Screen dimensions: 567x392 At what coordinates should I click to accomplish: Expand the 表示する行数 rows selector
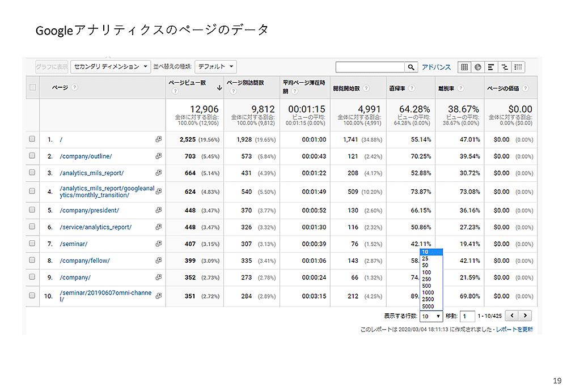point(431,316)
